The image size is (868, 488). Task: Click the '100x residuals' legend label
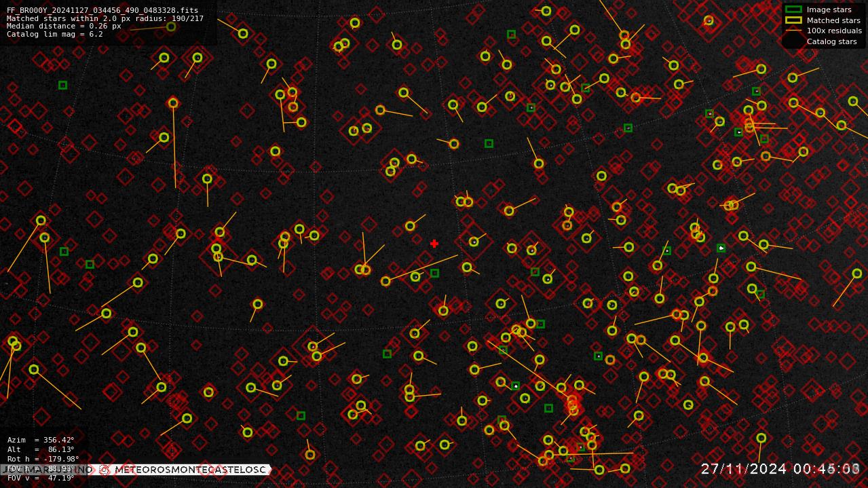(834, 31)
